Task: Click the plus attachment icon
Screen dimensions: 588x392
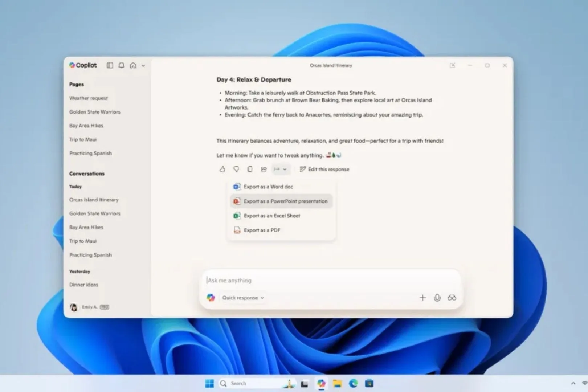Action: 422,298
